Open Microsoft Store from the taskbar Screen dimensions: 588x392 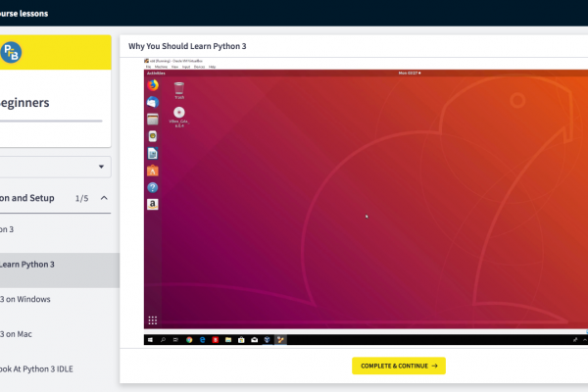(241, 340)
